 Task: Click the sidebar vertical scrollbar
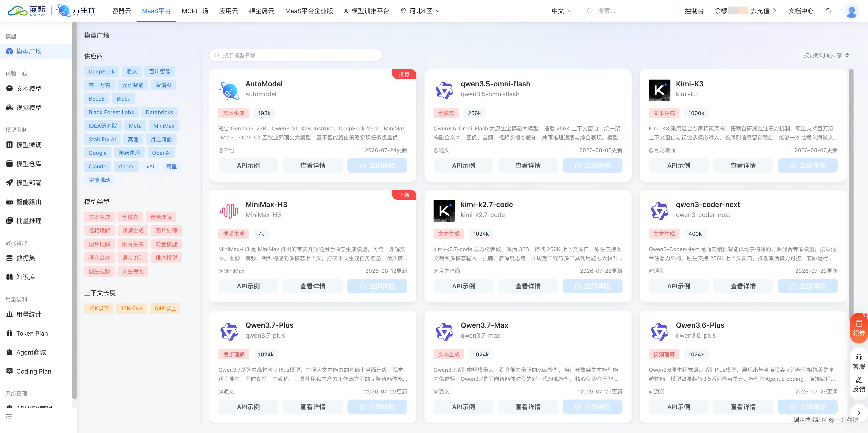point(74,211)
